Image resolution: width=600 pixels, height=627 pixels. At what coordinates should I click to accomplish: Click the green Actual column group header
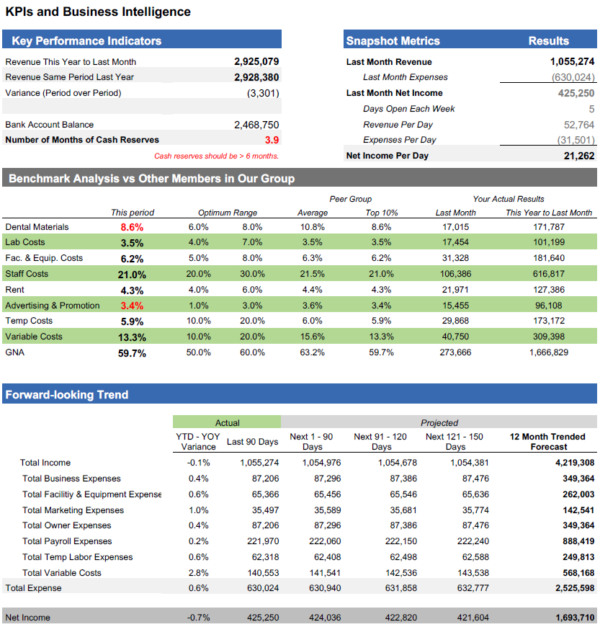[x=226, y=423]
